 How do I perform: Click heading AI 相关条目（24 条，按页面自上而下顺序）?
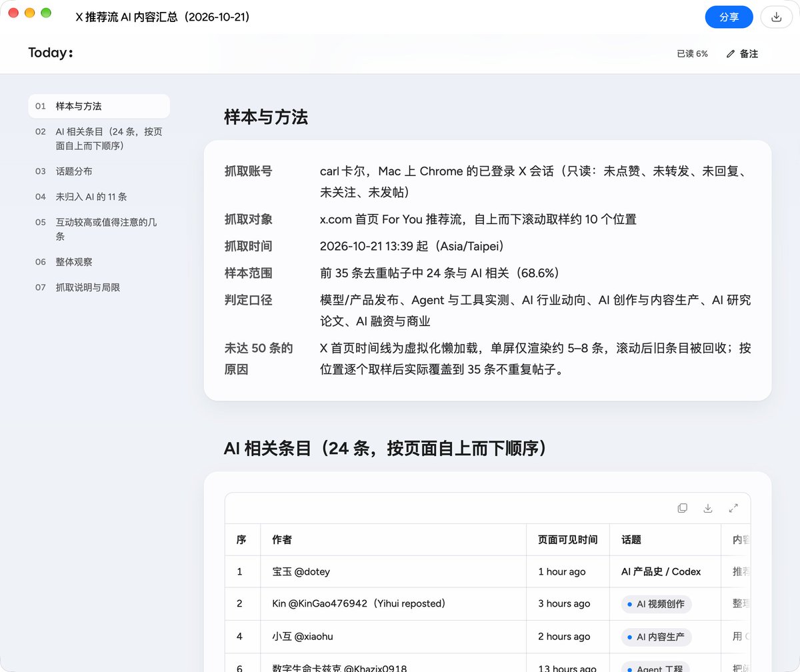[386, 449]
